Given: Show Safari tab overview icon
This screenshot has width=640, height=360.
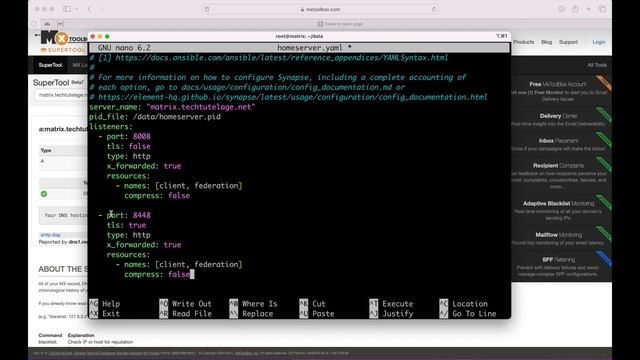Looking at the screenshot, I should (602, 9).
